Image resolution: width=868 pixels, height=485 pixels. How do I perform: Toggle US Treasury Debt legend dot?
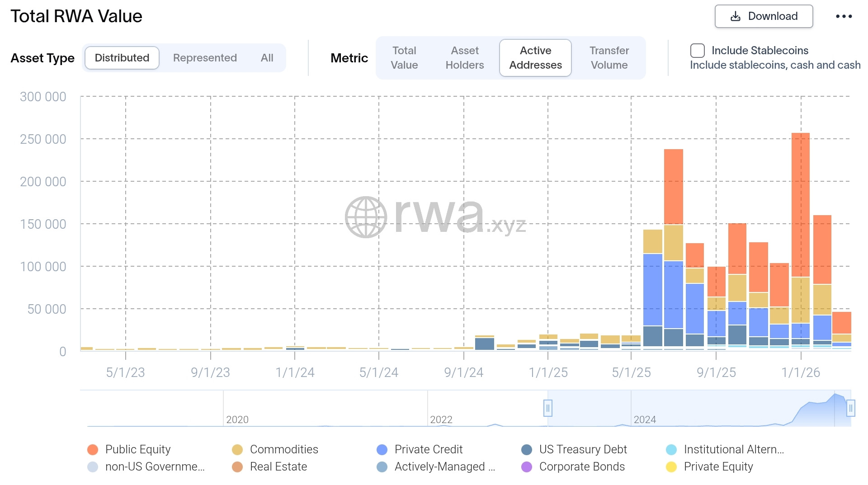pyautogui.click(x=527, y=449)
